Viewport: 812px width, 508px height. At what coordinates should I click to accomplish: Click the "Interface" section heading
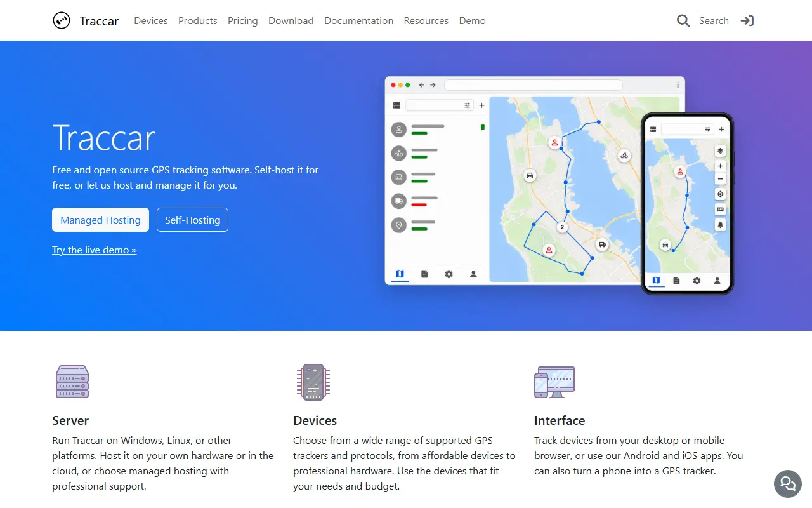click(560, 420)
